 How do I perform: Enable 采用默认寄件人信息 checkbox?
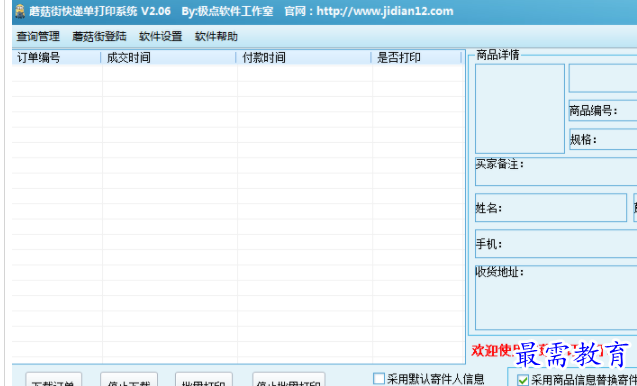pos(379,379)
